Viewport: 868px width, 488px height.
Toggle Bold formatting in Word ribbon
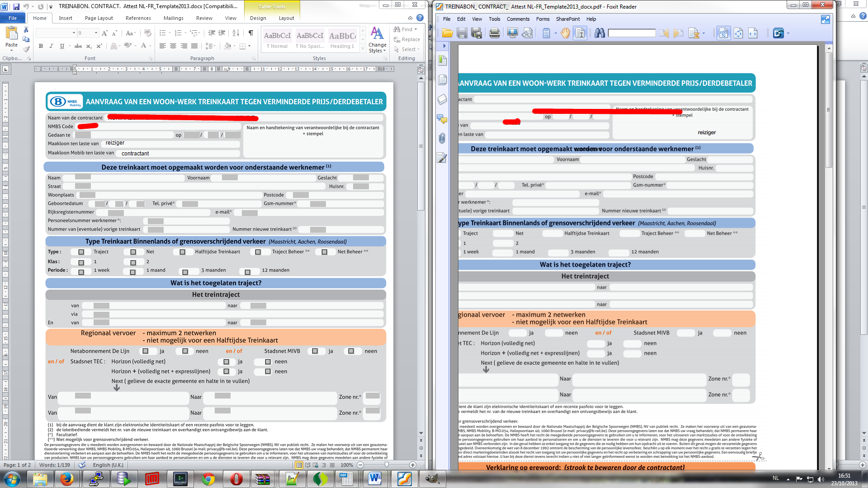click(41, 46)
